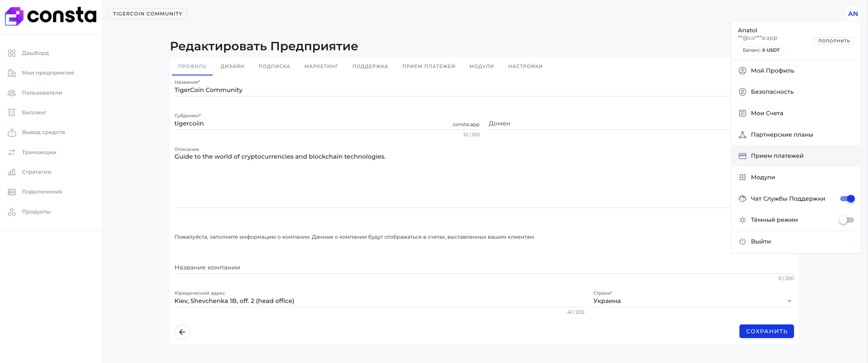Switch to the Подписка tab
The width and height of the screenshot is (868, 363).
[x=274, y=66]
